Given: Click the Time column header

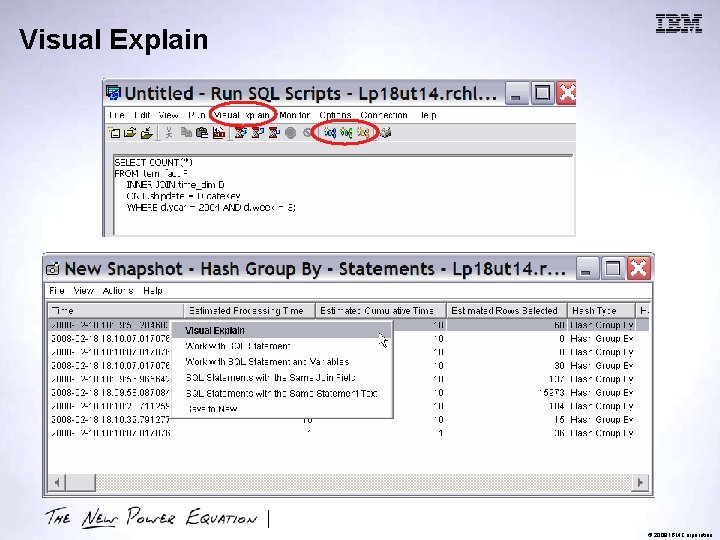Looking at the screenshot, I should (116, 310).
